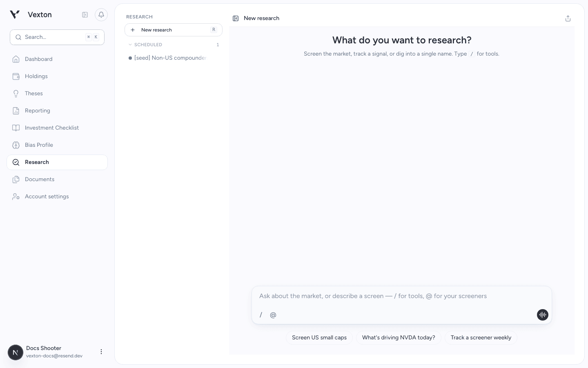
Task: Click the scheduled count 1
Action: coord(218,45)
